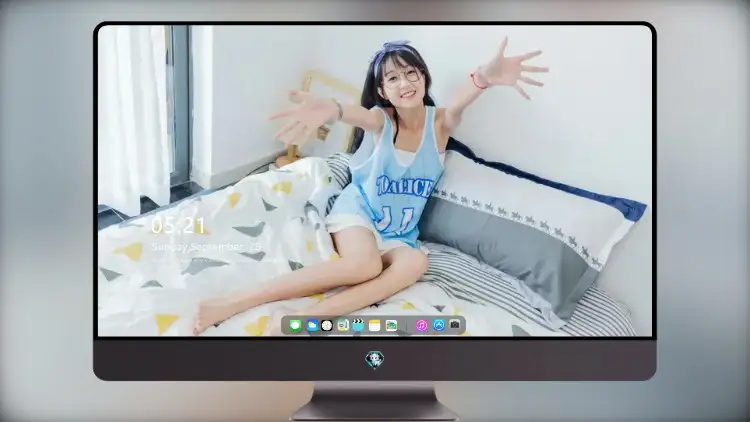This screenshot has height=422, width=750.
Task: Open the green Messages dock icon
Action: [296, 325]
